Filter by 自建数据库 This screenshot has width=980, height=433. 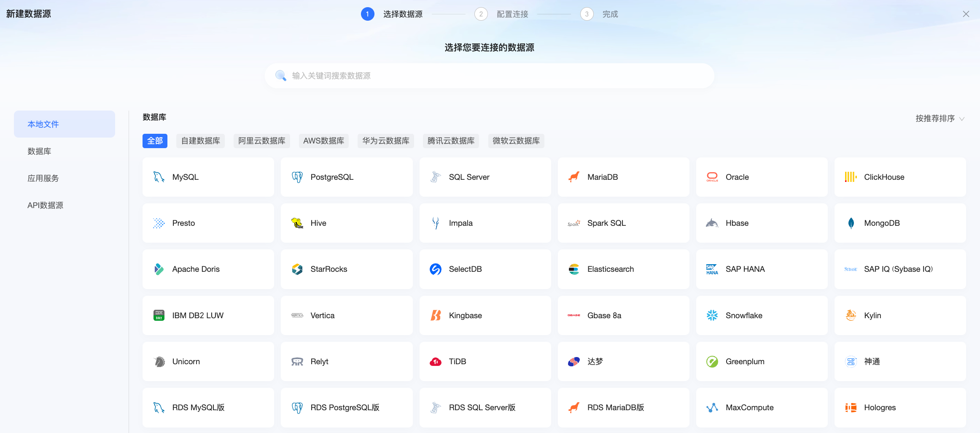click(201, 141)
